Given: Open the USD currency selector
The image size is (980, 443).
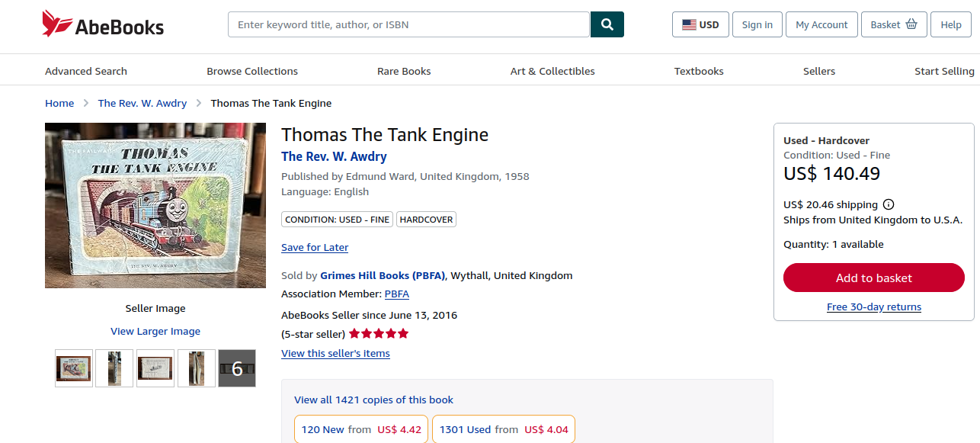Looking at the screenshot, I should click(x=700, y=24).
